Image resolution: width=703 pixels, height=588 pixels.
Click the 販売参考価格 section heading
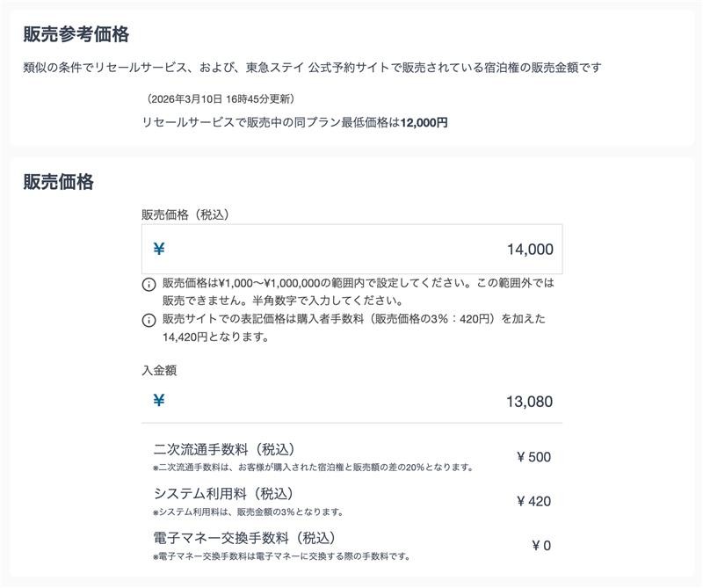[58, 33]
